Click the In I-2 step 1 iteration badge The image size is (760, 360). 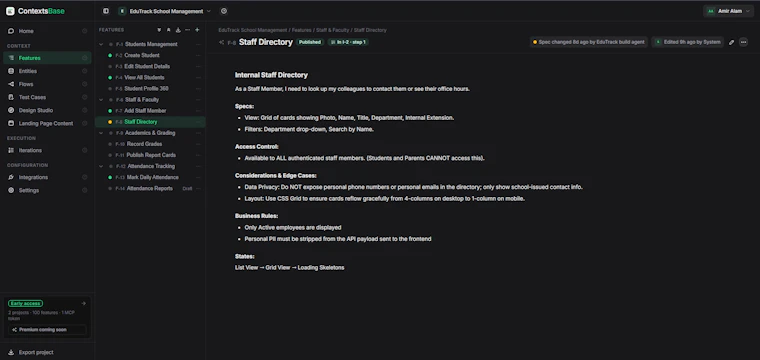pos(348,42)
